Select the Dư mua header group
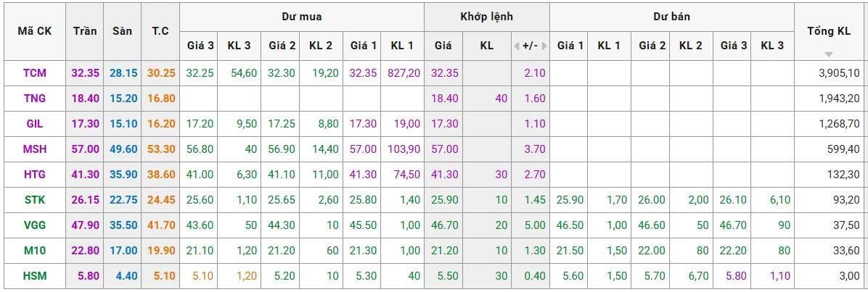The image size is (868, 292). click(302, 17)
